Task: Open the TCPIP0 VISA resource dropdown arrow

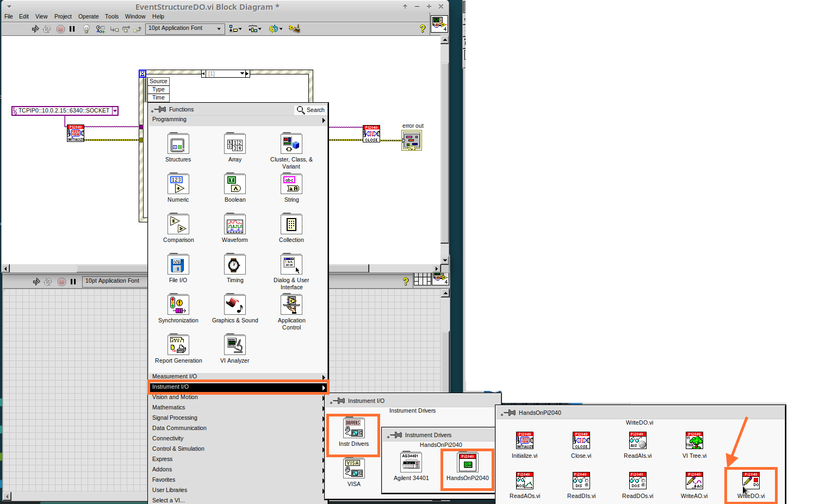Action: point(115,111)
